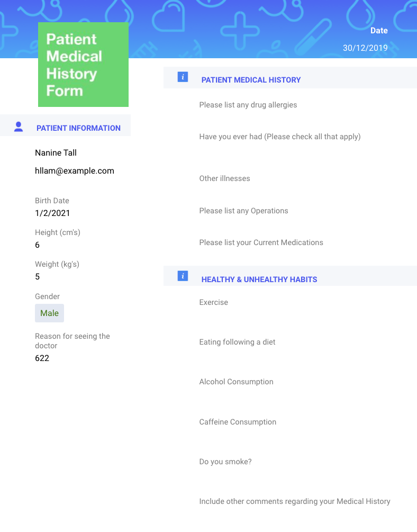Click the 'Alcohol Consumption' field label
Image resolution: width=417 pixels, height=532 pixels.
[236, 382]
